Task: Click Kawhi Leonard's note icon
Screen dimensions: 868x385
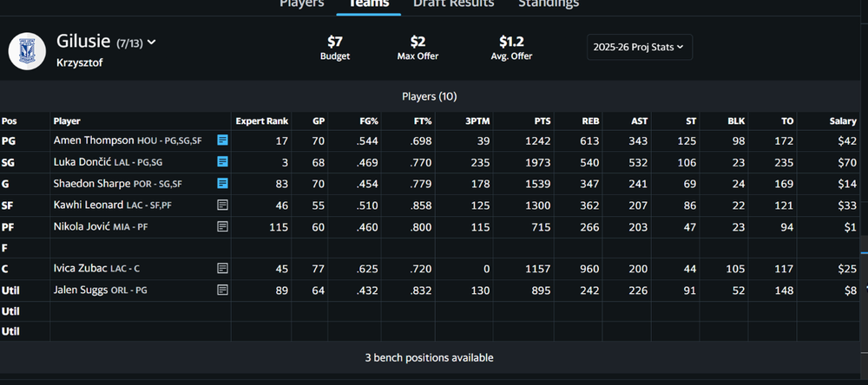Action: 223,205
